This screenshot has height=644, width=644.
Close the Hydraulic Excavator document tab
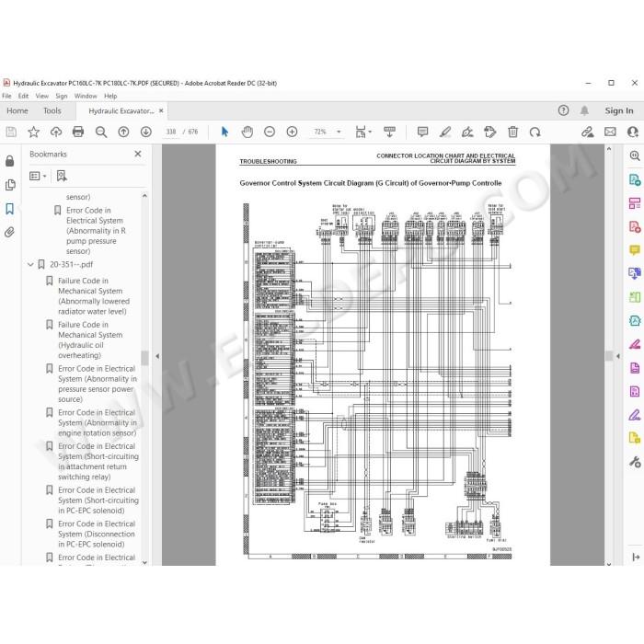point(161,111)
